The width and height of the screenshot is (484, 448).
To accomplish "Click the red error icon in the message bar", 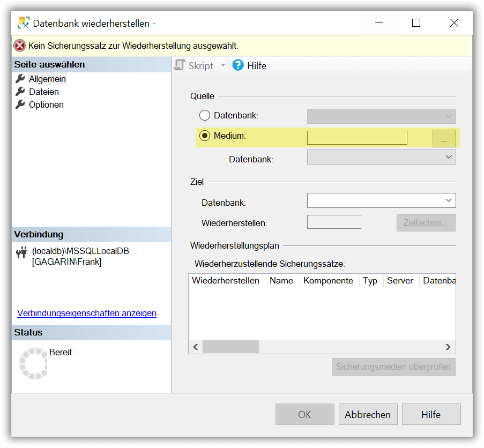I will pyautogui.click(x=20, y=46).
